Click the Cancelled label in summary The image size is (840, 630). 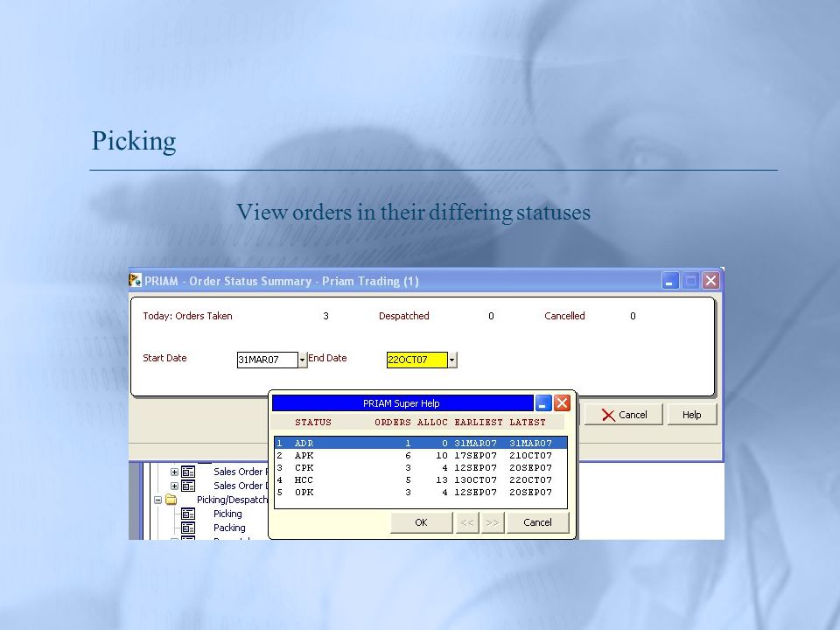(564, 316)
